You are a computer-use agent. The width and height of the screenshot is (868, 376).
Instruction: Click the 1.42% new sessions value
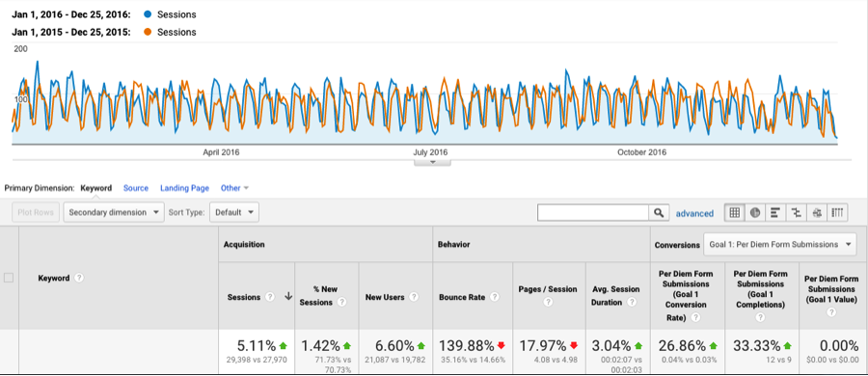[x=321, y=346]
